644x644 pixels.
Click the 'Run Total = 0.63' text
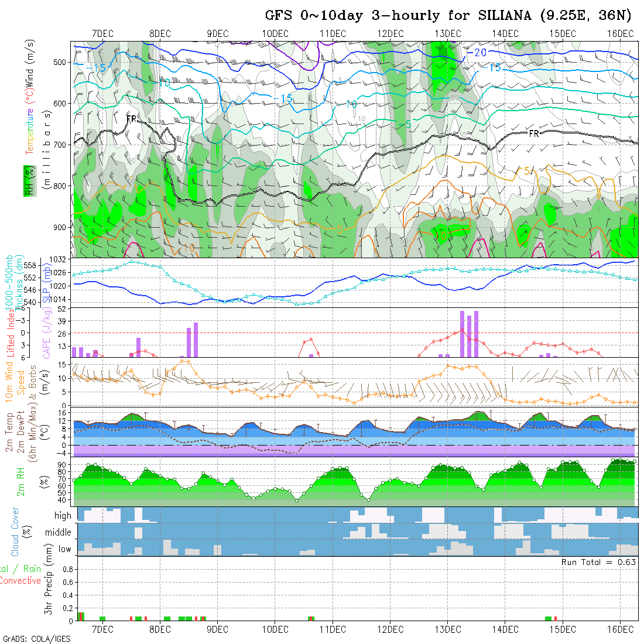[x=598, y=562]
